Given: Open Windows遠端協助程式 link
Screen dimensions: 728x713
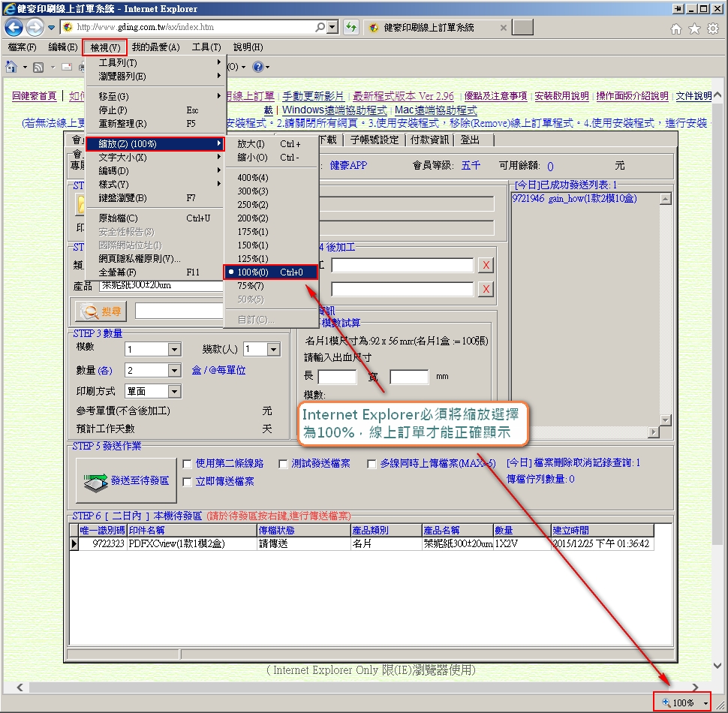Looking at the screenshot, I should [x=334, y=110].
